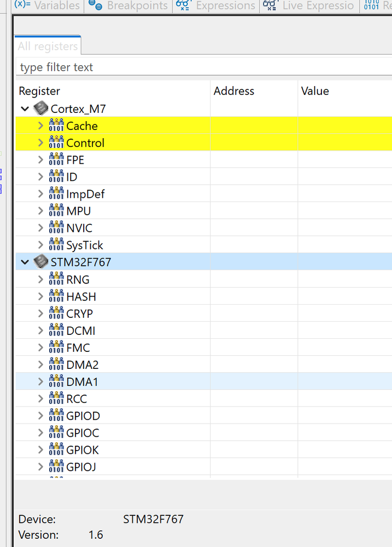Click the Control register group icon
Screen dimensions: 392x547
click(56, 142)
